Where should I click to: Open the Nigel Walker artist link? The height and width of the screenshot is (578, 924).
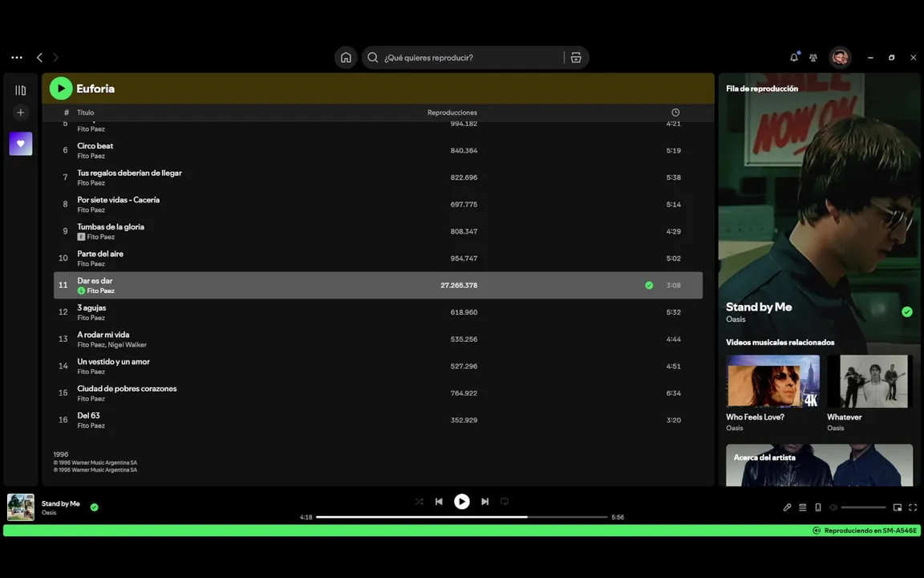[x=128, y=345]
